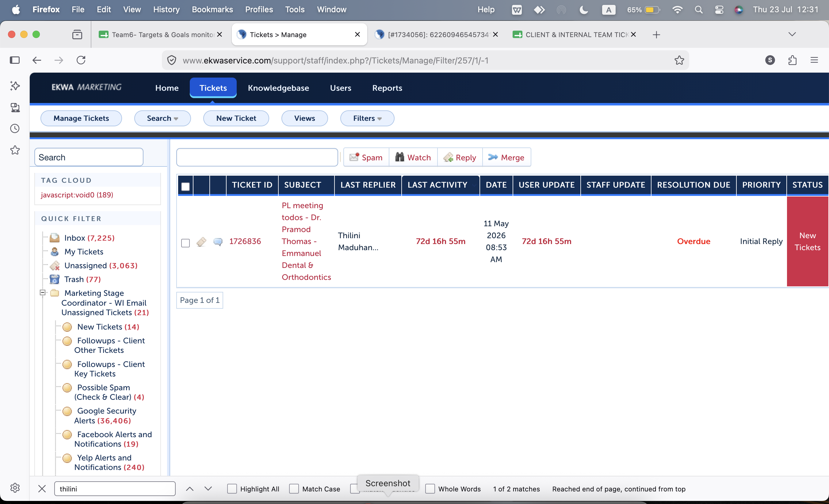Open the Bookmarks menu in menu bar
This screenshot has width=829, height=504.
[212, 10]
